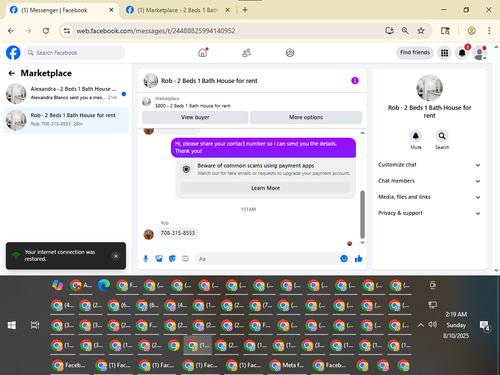Expand Media, files and links section
This screenshot has height=375, width=500.
tap(429, 197)
